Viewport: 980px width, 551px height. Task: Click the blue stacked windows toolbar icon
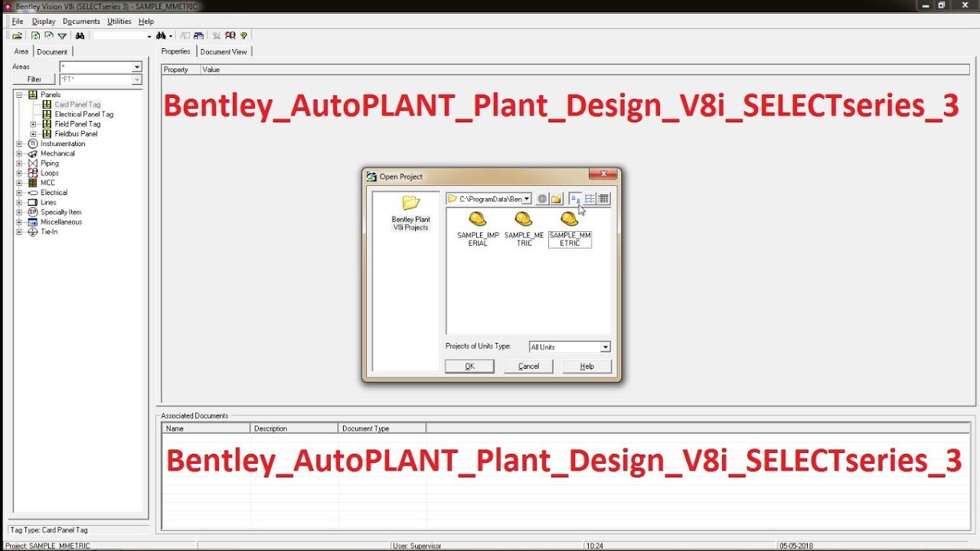click(199, 36)
